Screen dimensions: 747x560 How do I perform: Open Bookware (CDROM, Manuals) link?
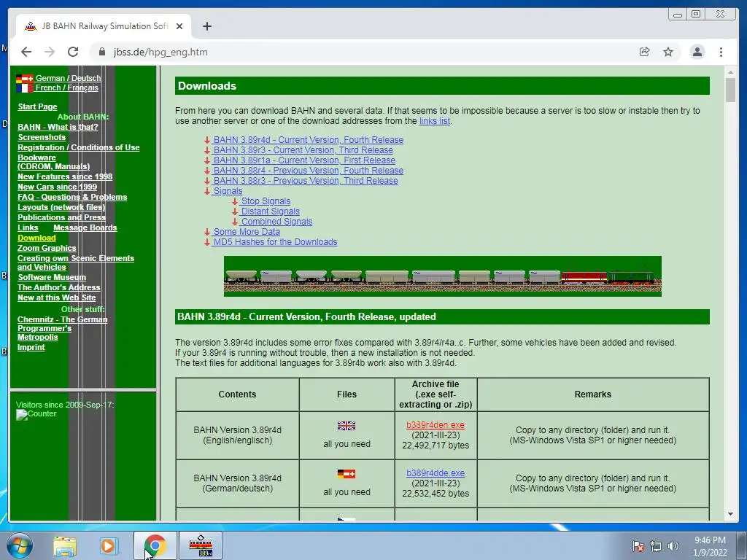[53, 162]
